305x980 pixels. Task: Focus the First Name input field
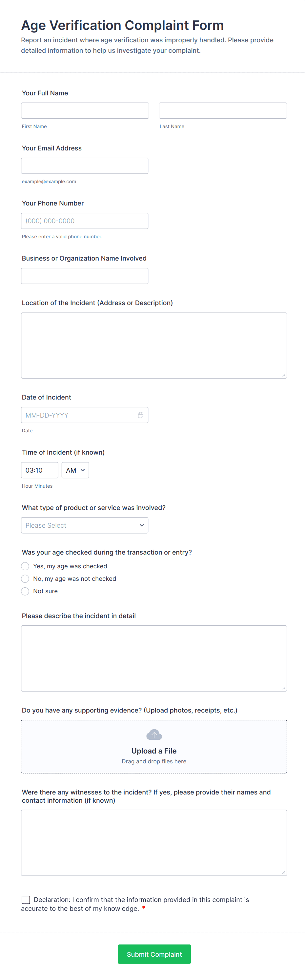[85, 111]
